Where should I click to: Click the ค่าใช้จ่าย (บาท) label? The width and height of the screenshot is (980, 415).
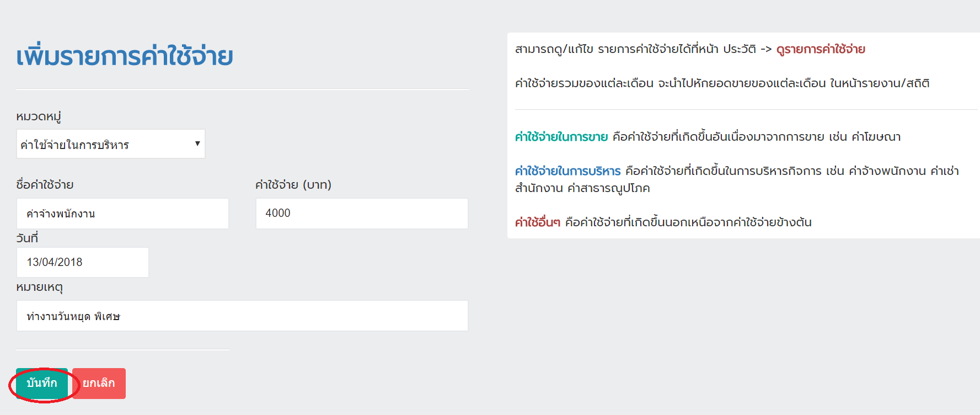pyautogui.click(x=293, y=185)
